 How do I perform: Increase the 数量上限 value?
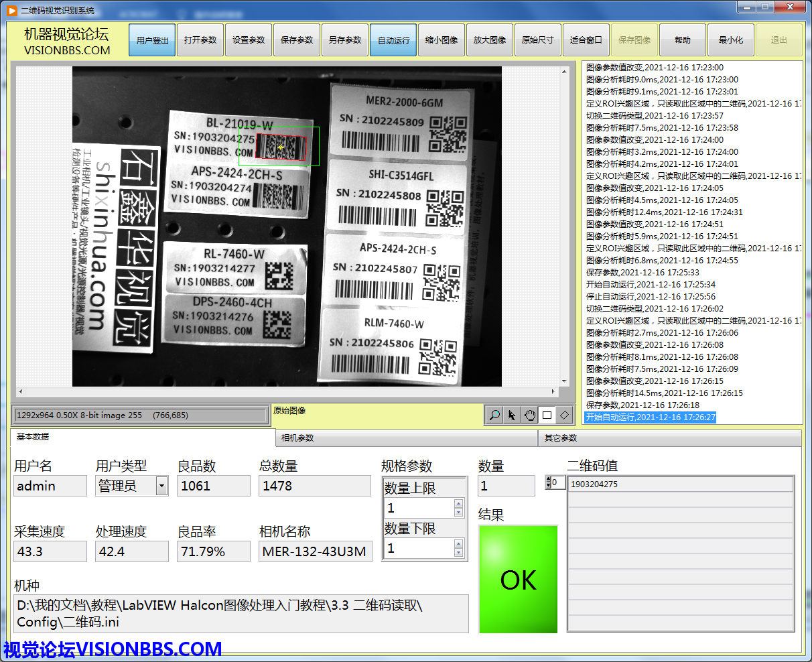458,504
